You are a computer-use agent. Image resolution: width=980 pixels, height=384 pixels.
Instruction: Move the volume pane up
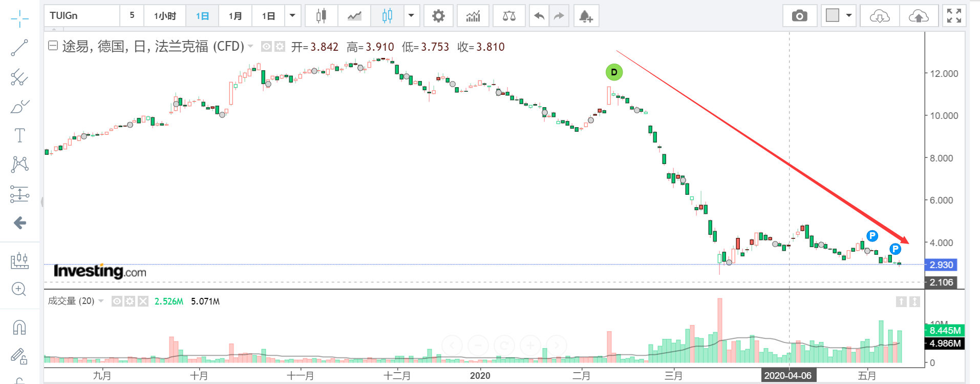click(x=901, y=301)
